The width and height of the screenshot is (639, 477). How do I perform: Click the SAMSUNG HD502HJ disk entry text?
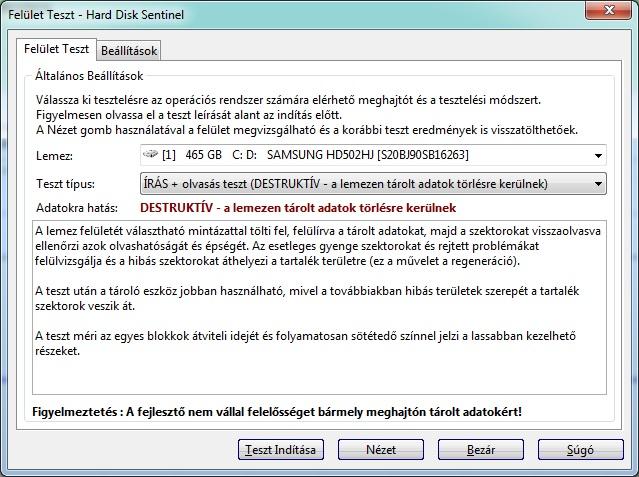(x=368, y=155)
